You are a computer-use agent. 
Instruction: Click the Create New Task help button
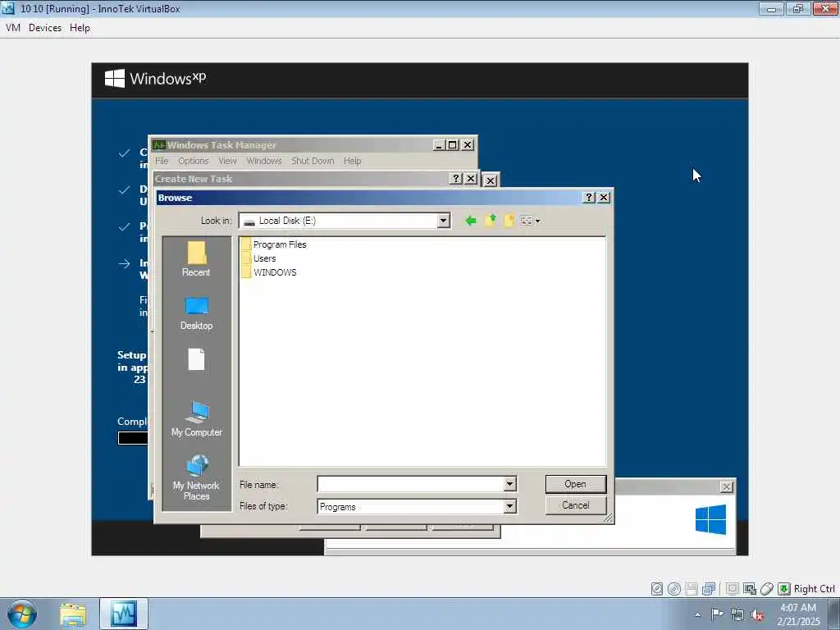click(x=456, y=178)
